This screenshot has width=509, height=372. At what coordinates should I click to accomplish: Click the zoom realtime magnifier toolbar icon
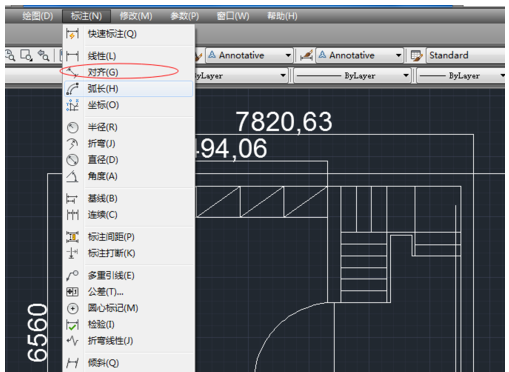10,55
